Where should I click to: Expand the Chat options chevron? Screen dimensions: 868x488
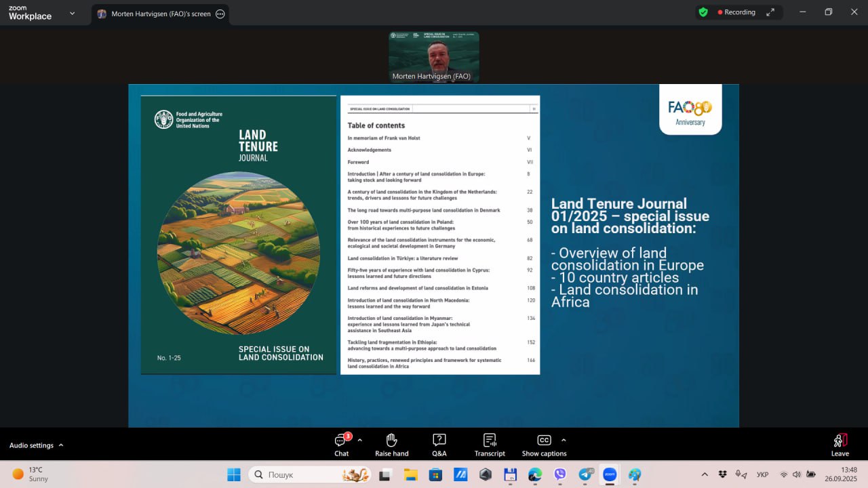[359, 440]
